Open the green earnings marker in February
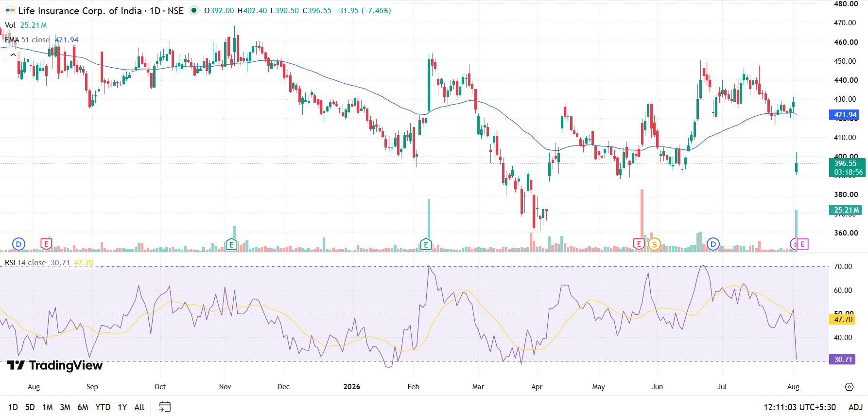The image size is (868, 417). point(426,244)
